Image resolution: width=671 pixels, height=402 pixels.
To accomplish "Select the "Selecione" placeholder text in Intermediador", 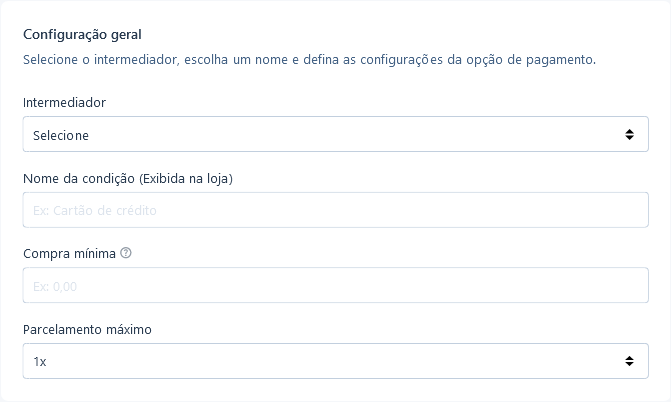I will coord(61,135).
